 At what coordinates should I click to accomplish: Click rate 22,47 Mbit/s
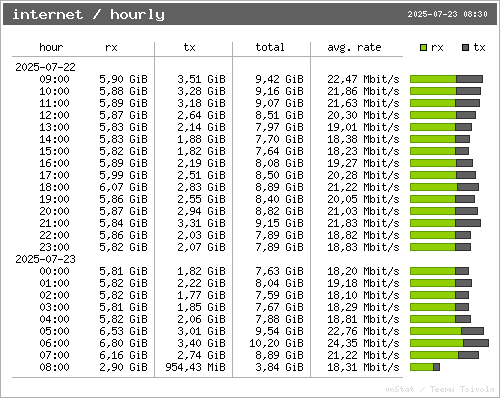pyautogui.click(x=363, y=79)
